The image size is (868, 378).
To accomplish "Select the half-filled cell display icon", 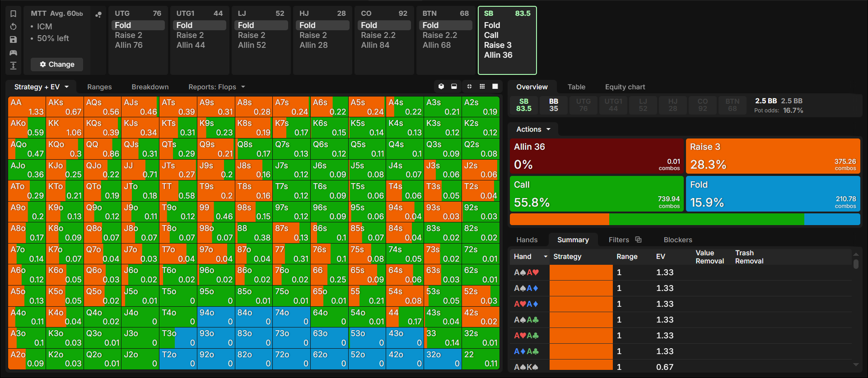I will pyautogui.click(x=454, y=87).
